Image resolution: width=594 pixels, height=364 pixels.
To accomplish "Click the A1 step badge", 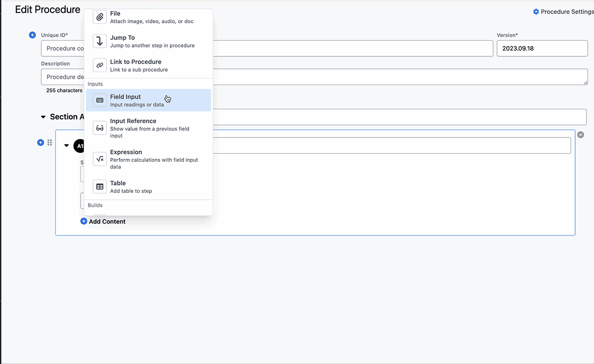I will (x=80, y=146).
